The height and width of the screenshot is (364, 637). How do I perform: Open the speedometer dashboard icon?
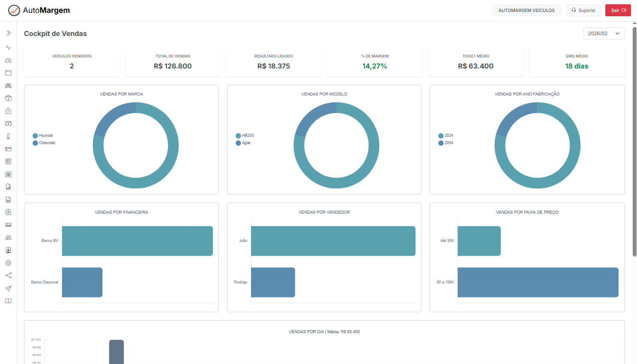pyautogui.click(x=8, y=60)
